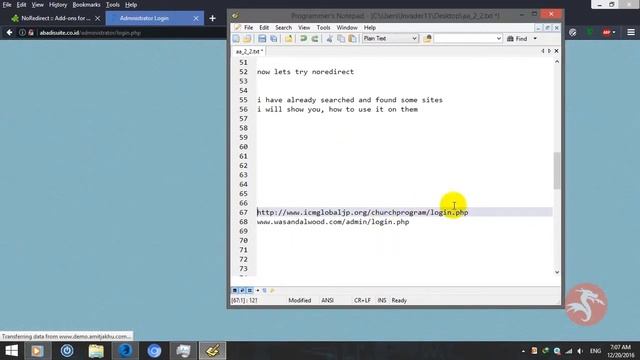The width and height of the screenshot is (640, 360).
Task: Click site info icon in address bar
Action: point(22,33)
